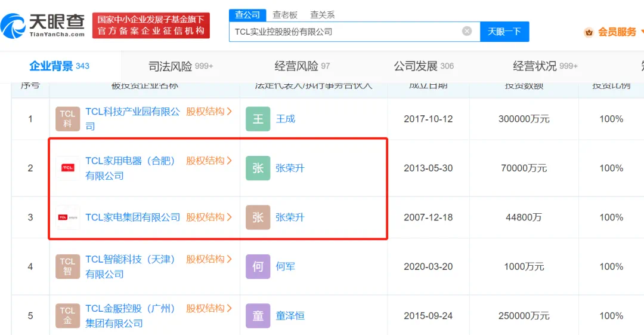This screenshot has width=644, height=335.
Task: Select the 70000万元 investment amount
Action: click(524, 168)
